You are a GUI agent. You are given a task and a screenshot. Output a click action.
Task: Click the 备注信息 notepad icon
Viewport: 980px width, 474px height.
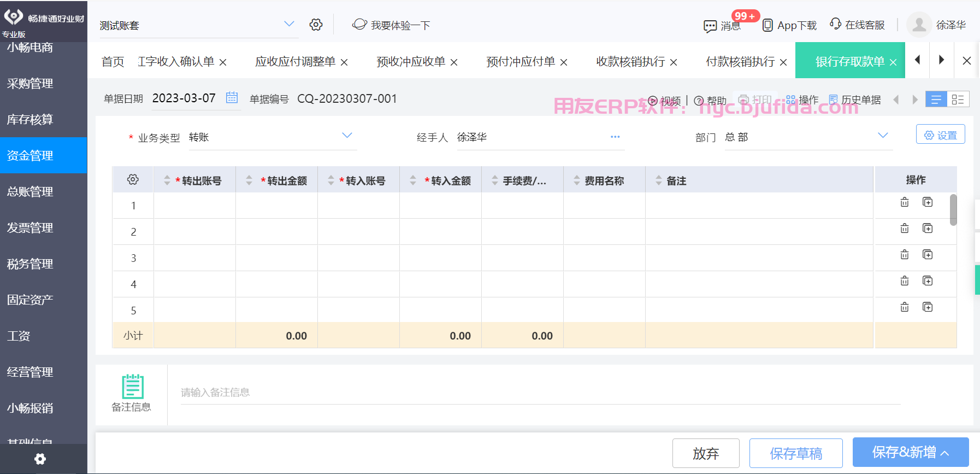click(132, 387)
